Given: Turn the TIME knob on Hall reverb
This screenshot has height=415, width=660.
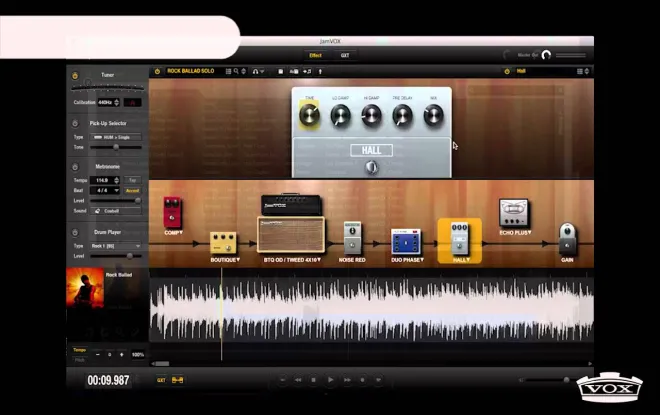Looking at the screenshot, I should [x=309, y=115].
